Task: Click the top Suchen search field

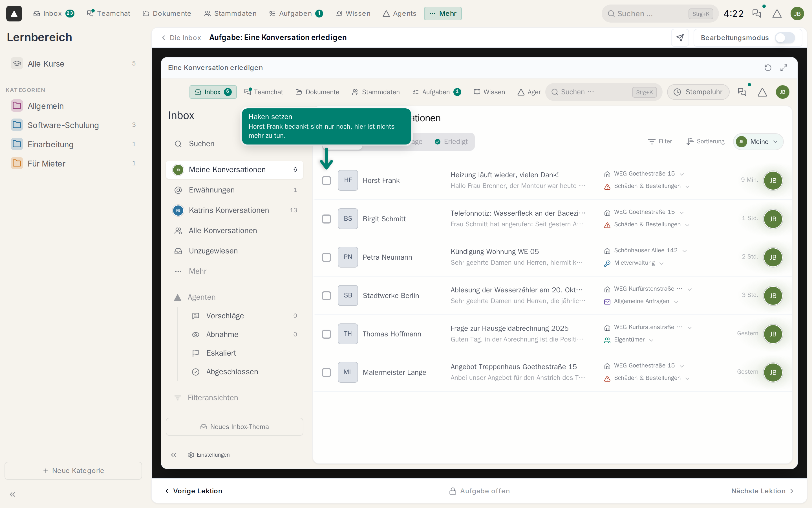Action: (x=660, y=14)
